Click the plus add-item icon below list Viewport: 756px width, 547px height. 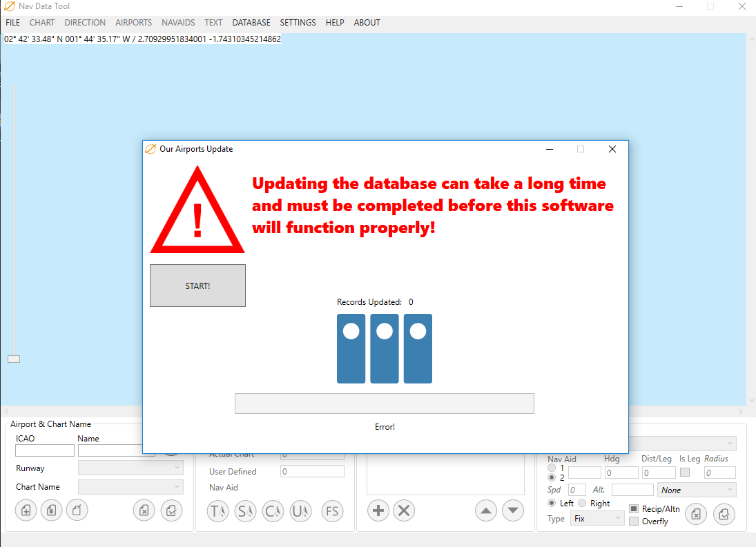coord(378,511)
